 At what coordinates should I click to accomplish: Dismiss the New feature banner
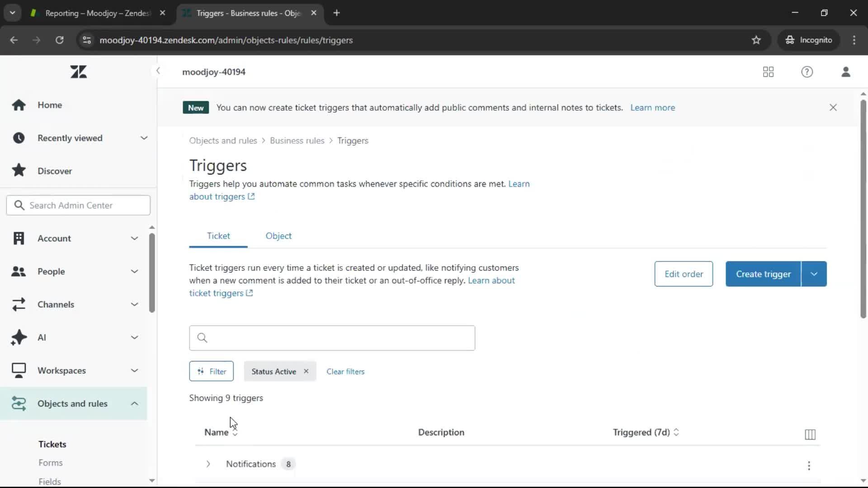click(x=833, y=108)
